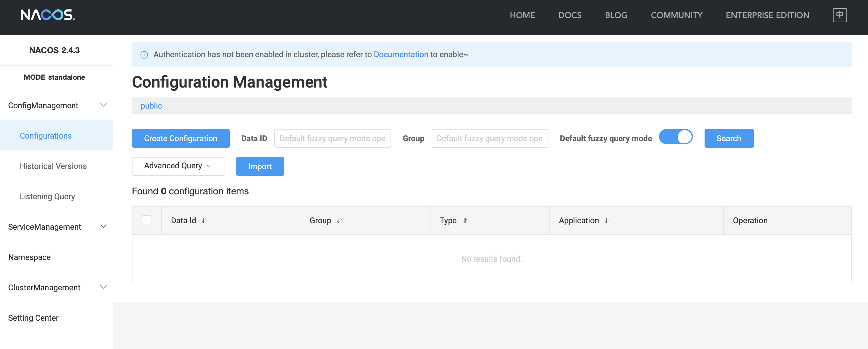Image resolution: width=868 pixels, height=349 pixels.
Task: Open DOCS in top navigation
Action: pyautogui.click(x=570, y=15)
